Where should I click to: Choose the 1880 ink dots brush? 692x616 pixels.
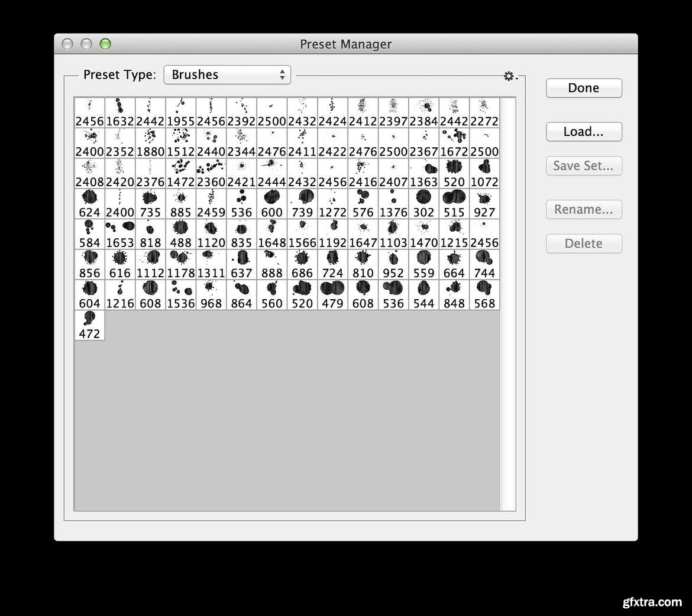click(150, 143)
